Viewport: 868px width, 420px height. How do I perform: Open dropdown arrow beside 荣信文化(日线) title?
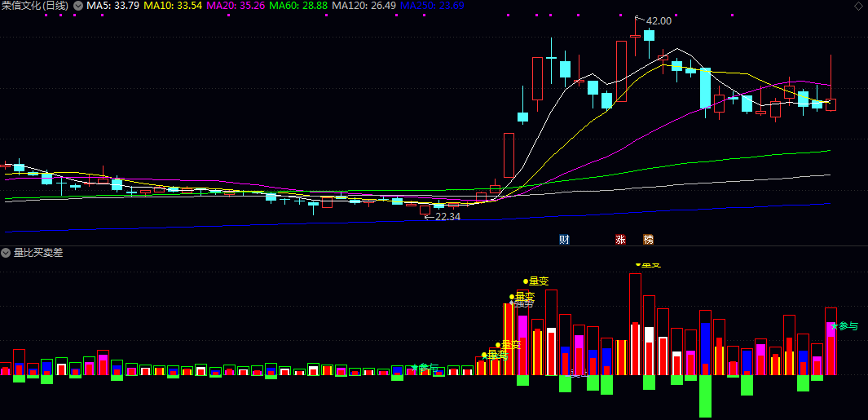(x=78, y=6)
